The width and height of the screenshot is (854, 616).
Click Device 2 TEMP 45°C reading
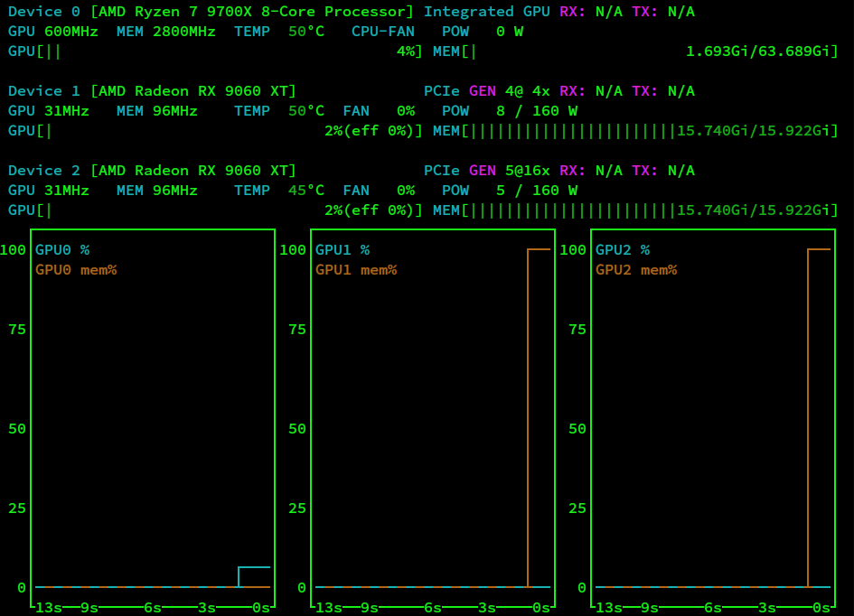pos(279,191)
